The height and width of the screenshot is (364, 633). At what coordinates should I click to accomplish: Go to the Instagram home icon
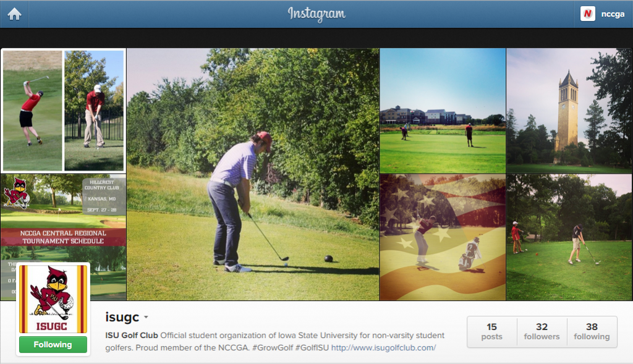(14, 14)
